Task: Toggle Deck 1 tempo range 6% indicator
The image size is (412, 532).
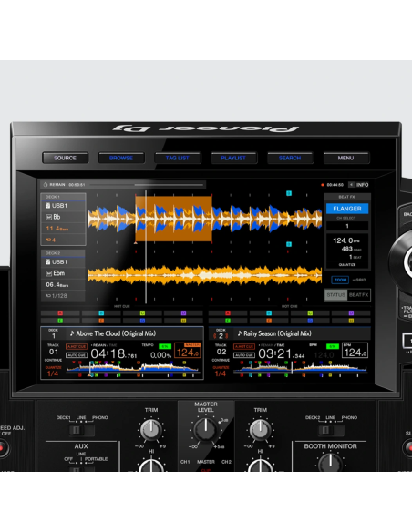Action: coord(165,346)
